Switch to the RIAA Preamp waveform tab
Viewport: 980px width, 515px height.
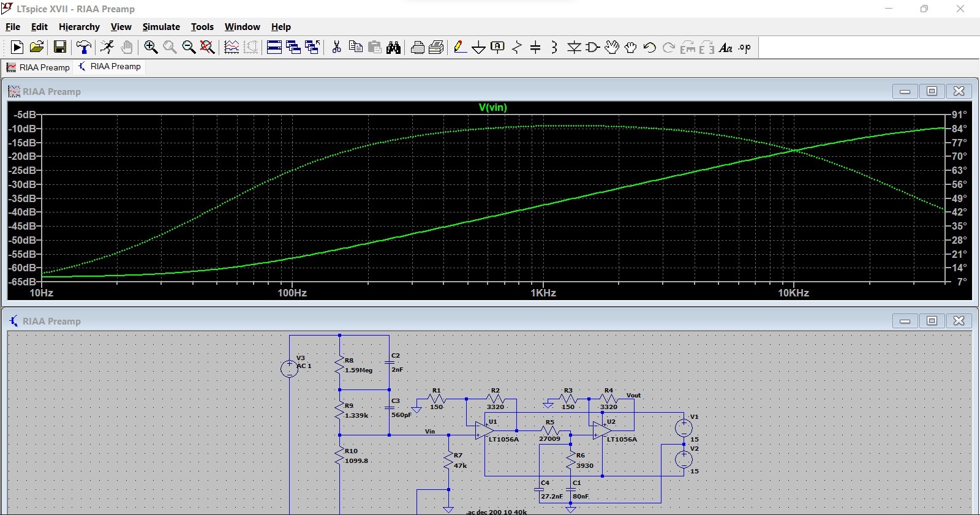38,67
